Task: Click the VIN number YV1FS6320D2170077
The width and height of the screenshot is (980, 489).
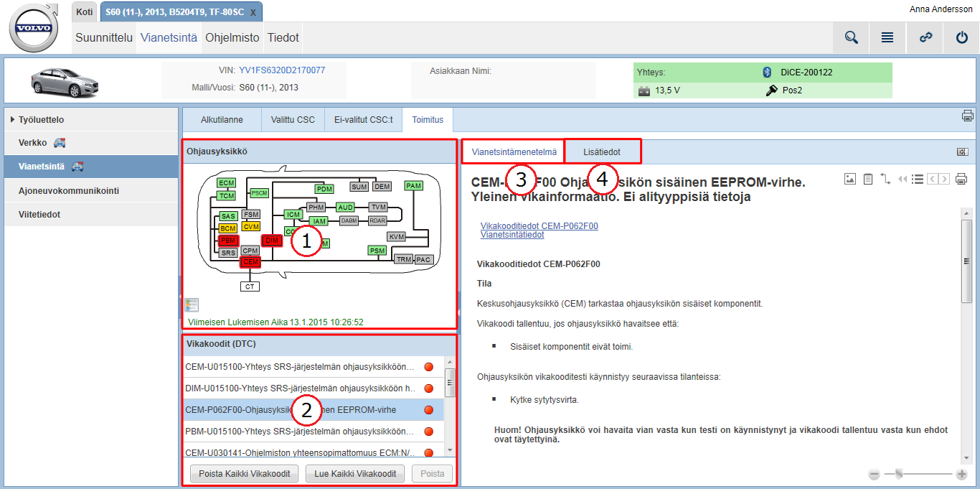Action: point(282,70)
